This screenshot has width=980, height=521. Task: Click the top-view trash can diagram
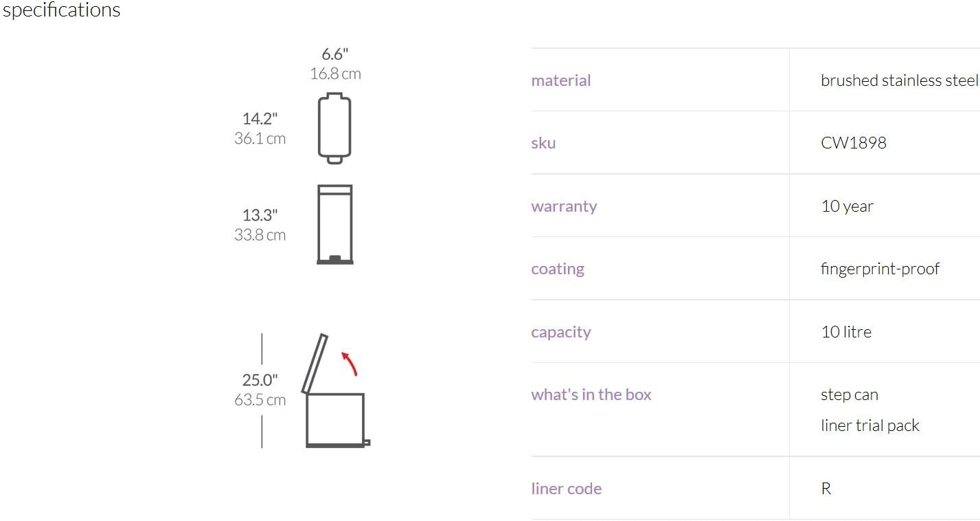point(334,128)
